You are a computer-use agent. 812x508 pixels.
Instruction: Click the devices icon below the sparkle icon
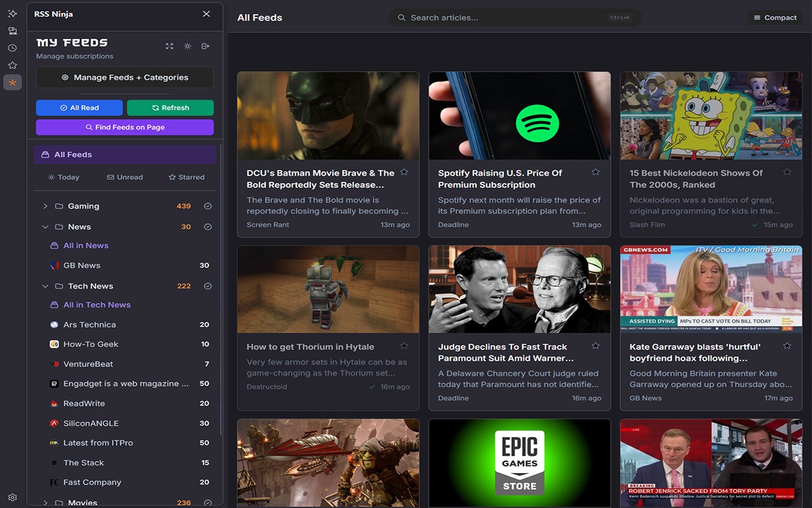coord(13,30)
